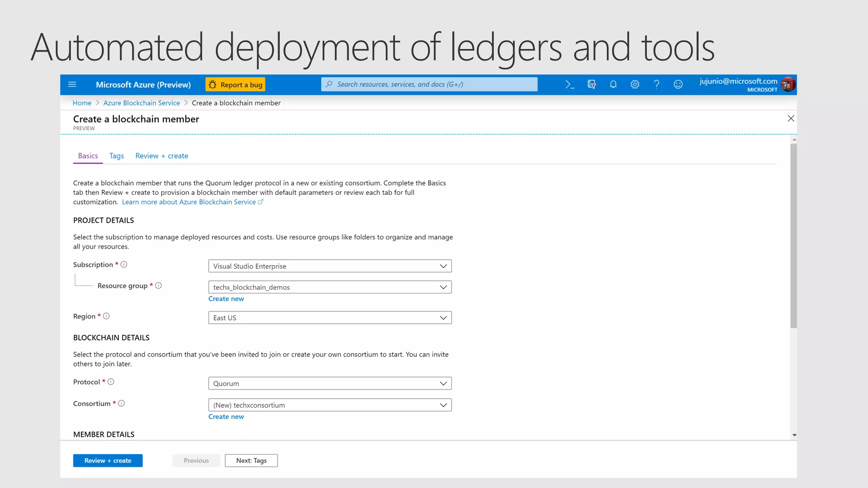Expand the Resource group dropdown

pyautogui.click(x=330, y=287)
